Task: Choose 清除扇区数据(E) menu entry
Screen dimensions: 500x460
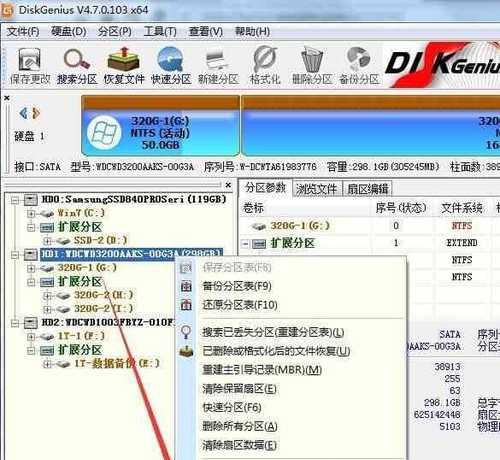Action: tap(239, 445)
